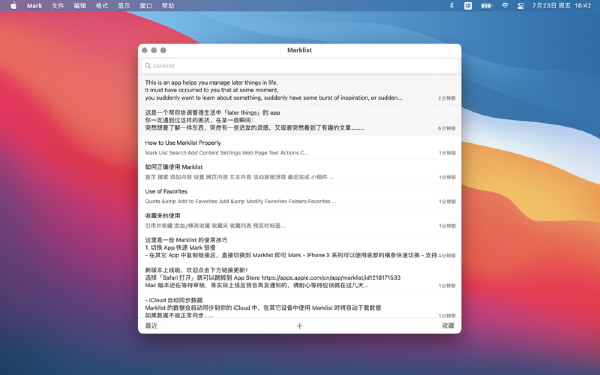Image resolution: width=600 pixels, height=375 pixels.
Task: Open the 帮助 menu
Action: coord(168,6)
